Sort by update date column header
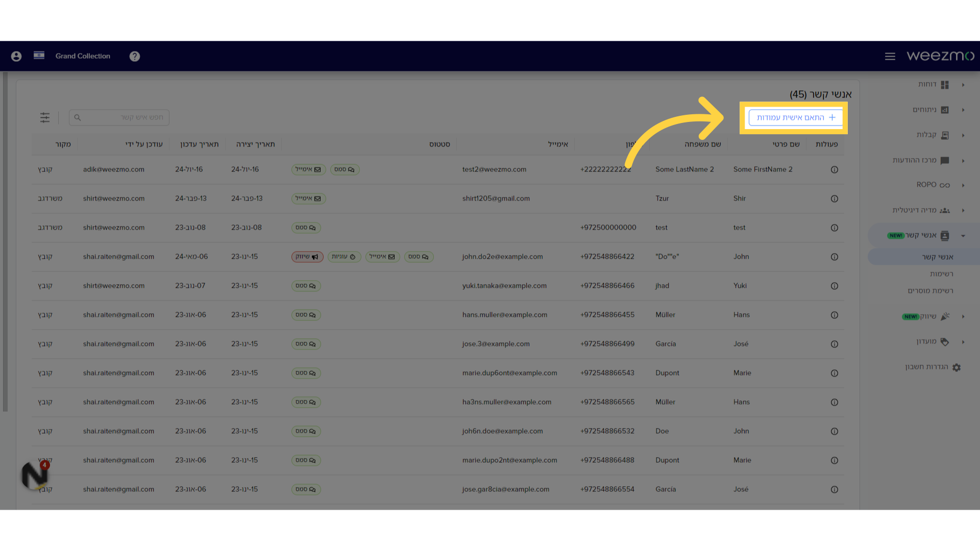Viewport: 980px width, 551px height. point(199,144)
